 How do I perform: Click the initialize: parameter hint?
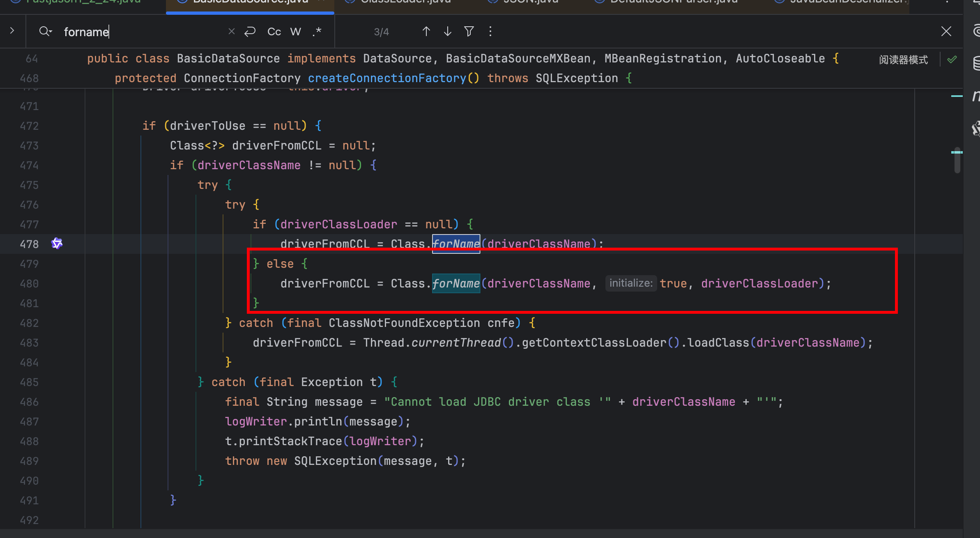[630, 283]
